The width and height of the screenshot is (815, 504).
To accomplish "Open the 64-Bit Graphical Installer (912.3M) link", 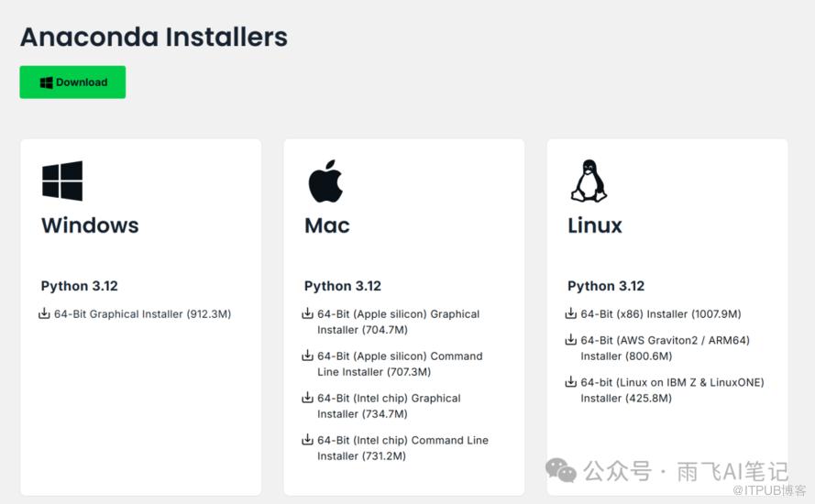I will (142, 313).
